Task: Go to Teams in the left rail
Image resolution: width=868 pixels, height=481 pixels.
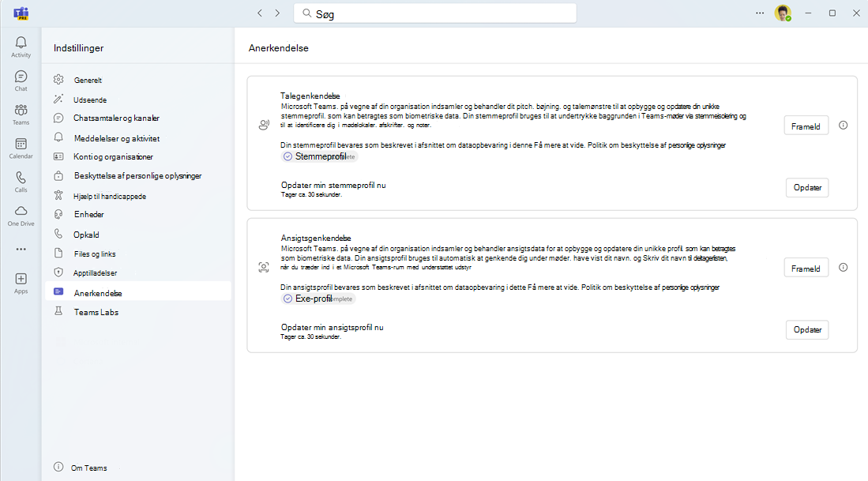Action: [21, 115]
